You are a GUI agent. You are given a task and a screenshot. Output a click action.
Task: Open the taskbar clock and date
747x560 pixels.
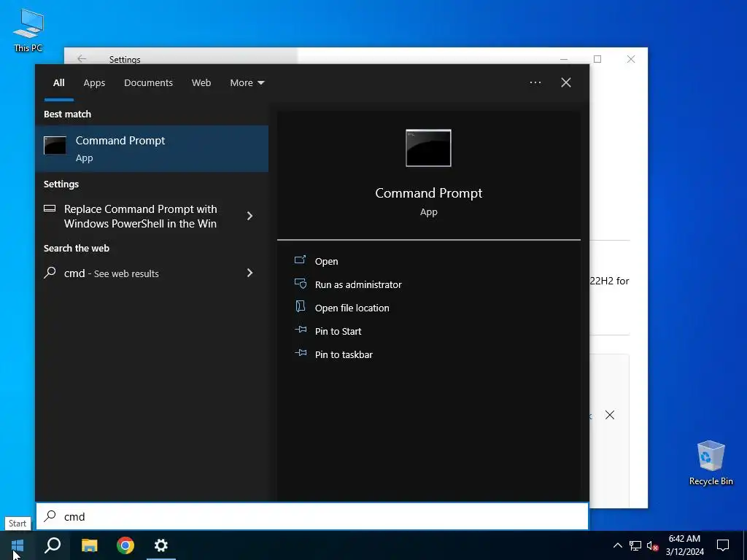tap(684, 545)
